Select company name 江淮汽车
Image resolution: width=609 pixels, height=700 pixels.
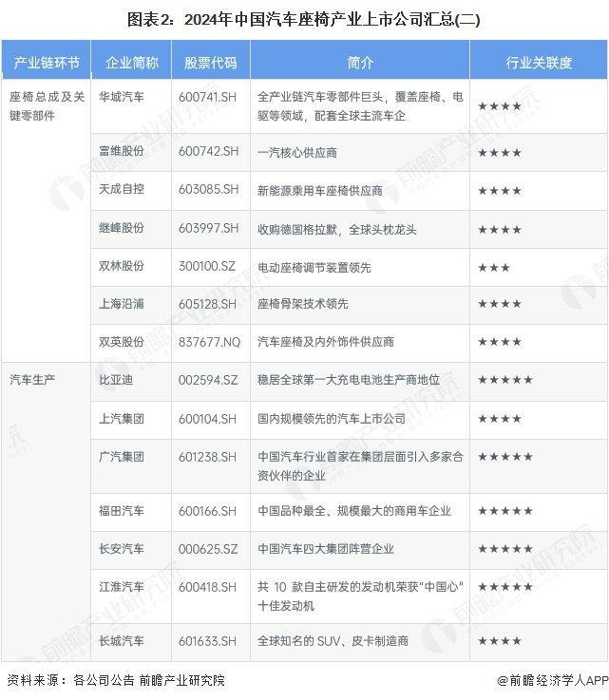pos(122,587)
